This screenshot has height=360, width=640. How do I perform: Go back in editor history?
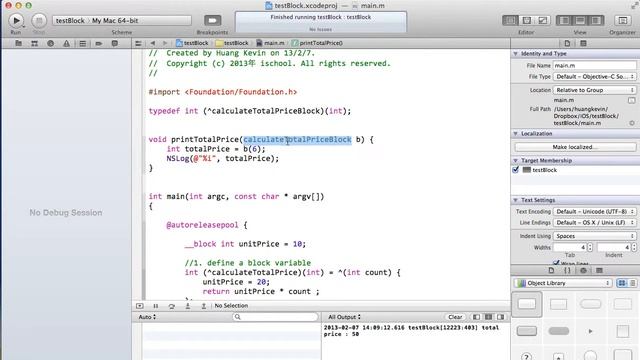point(153,43)
